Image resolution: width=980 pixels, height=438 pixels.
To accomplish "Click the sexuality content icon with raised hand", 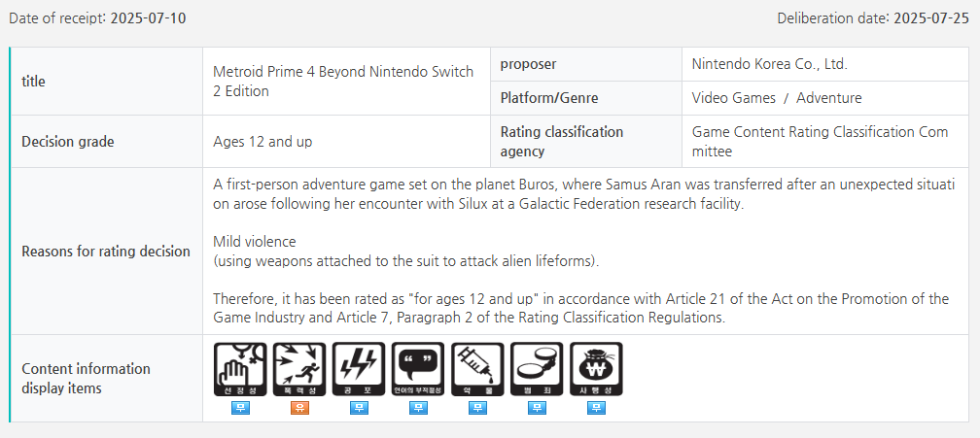I will [x=240, y=369].
